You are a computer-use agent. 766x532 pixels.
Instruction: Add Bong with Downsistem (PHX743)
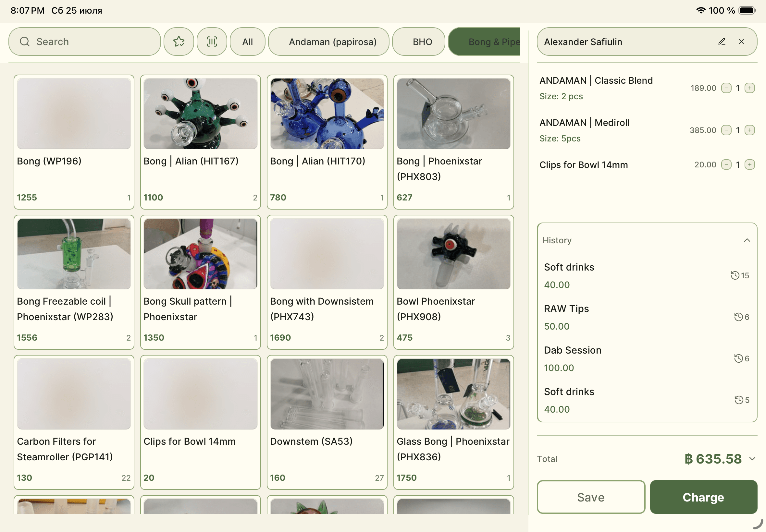[x=327, y=282]
